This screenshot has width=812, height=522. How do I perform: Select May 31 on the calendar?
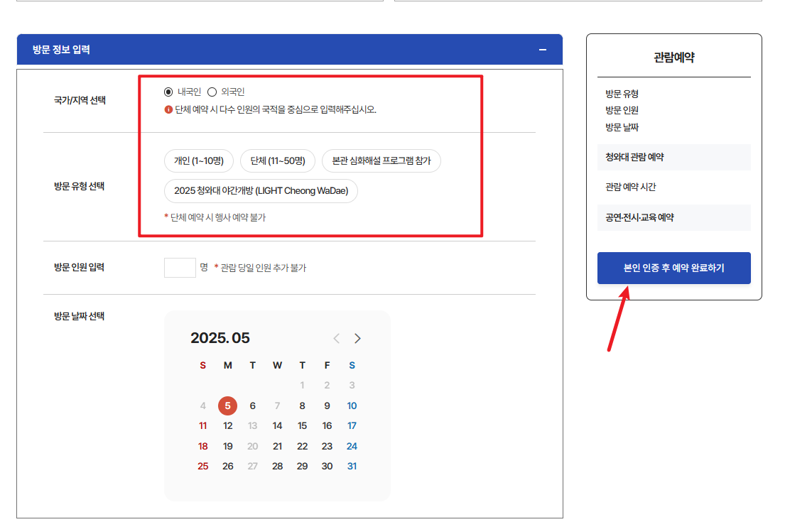point(352,466)
